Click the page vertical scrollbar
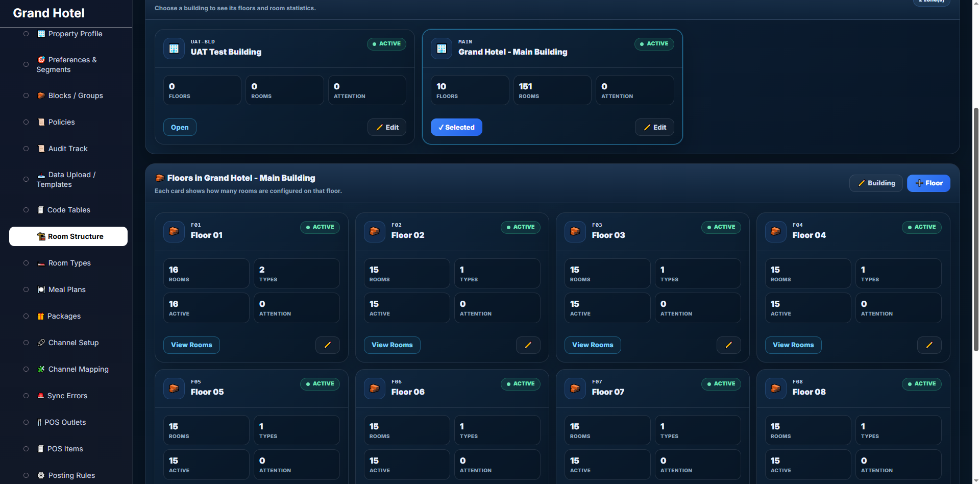The width and height of the screenshot is (980, 484). [976, 230]
